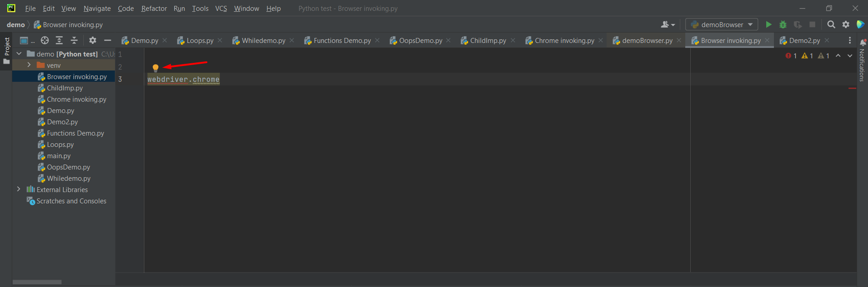Open Project panel gear options
Screen dimensions: 868x287
[x=93, y=40]
